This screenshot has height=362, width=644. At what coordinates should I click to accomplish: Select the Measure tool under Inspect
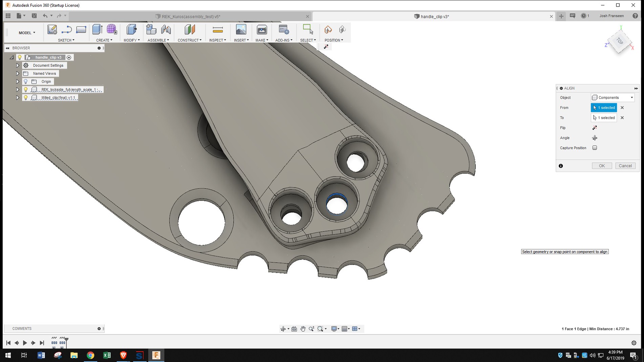(217, 30)
